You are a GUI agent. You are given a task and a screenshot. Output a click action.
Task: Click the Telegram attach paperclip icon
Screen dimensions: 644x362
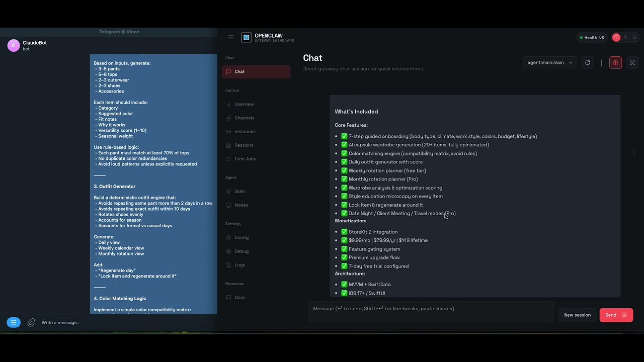point(31,323)
